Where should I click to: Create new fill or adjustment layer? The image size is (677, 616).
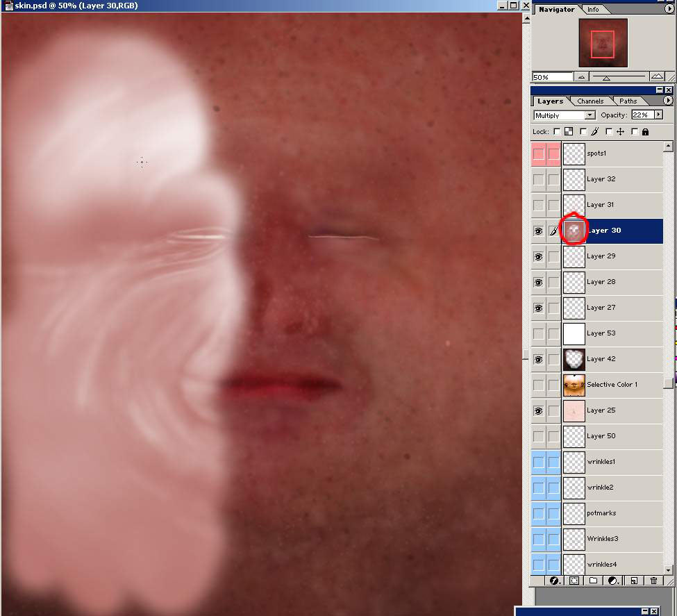(613, 580)
